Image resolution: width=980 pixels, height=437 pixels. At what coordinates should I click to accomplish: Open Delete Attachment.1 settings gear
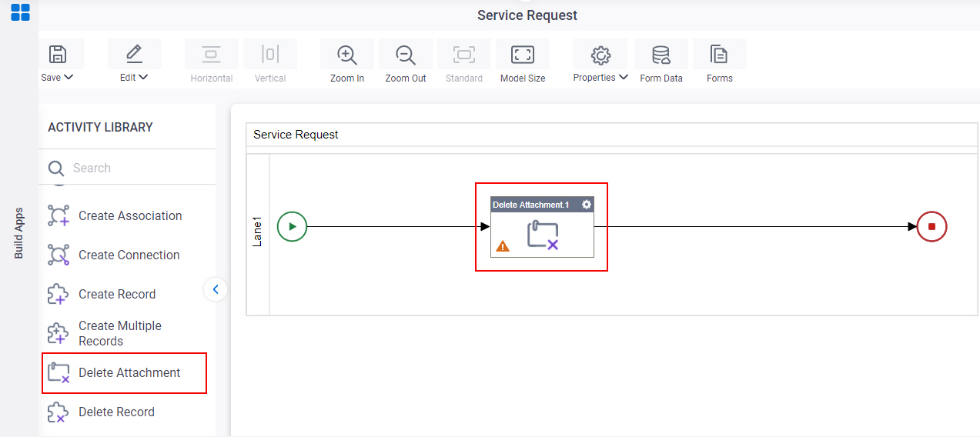(x=587, y=205)
